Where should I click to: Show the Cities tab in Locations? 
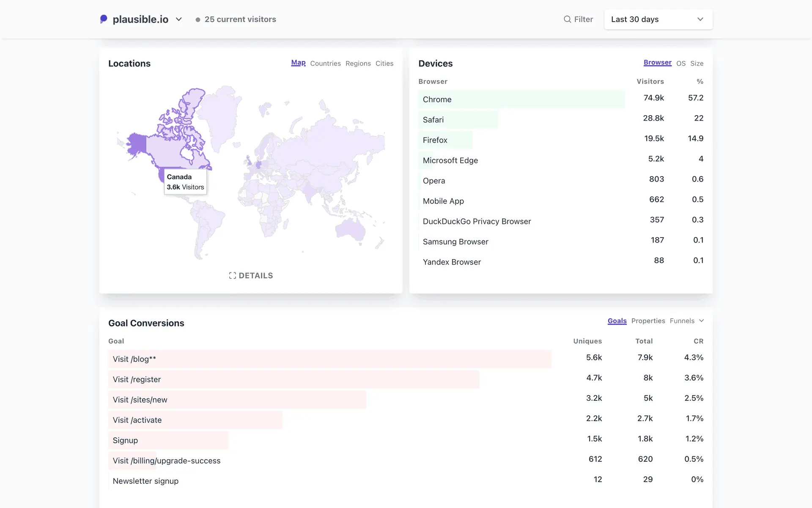tap(384, 63)
